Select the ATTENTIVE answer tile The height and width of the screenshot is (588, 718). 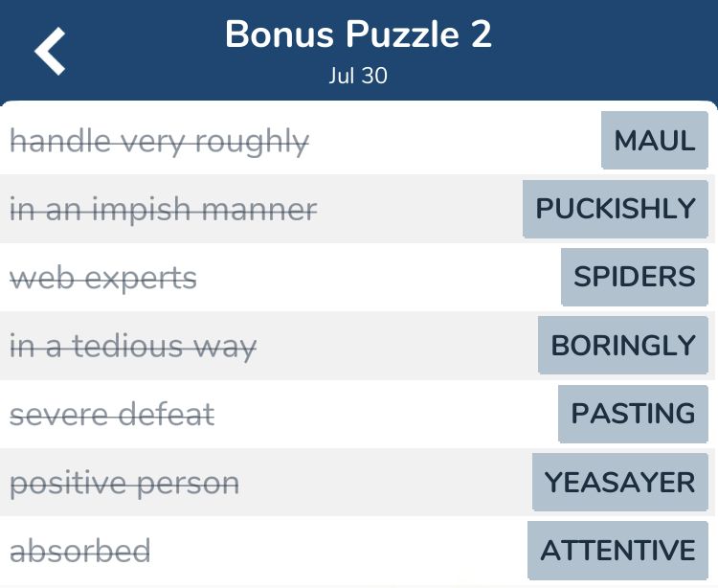coord(617,551)
